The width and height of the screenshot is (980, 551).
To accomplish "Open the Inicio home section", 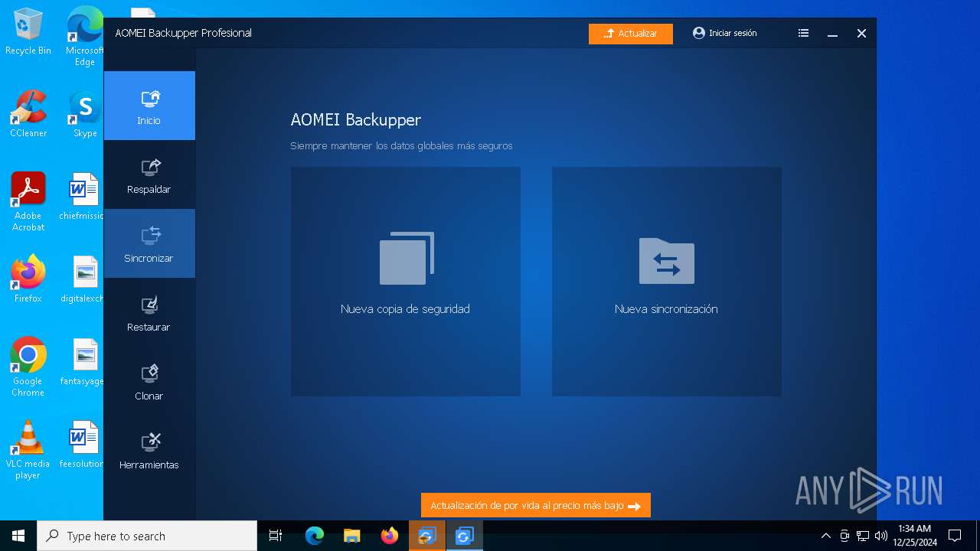I will pyautogui.click(x=149, y=106).
